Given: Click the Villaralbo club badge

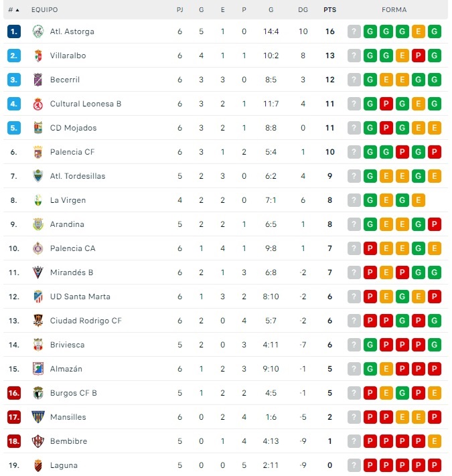Looking at the screenshot, I should [x=38, y=56].
